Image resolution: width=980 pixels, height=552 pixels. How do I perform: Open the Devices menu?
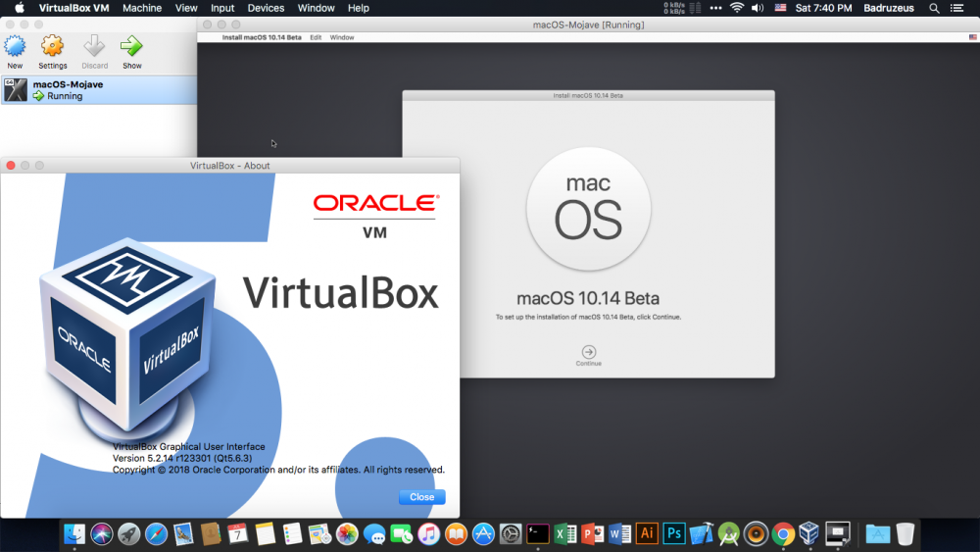pyautogui.click(x=266, y=8)
